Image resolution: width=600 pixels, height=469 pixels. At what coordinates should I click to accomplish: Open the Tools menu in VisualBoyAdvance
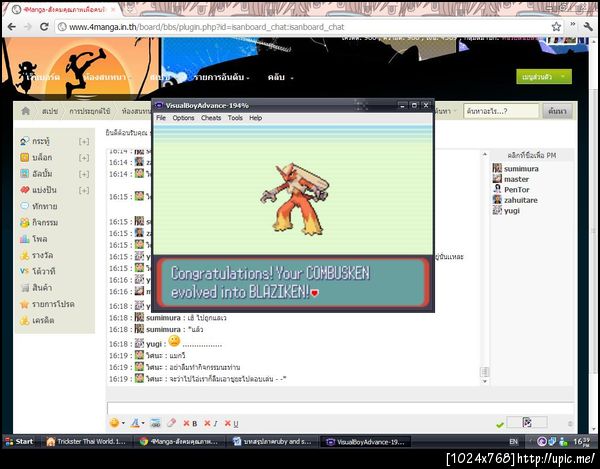click(x=235, y=118)
